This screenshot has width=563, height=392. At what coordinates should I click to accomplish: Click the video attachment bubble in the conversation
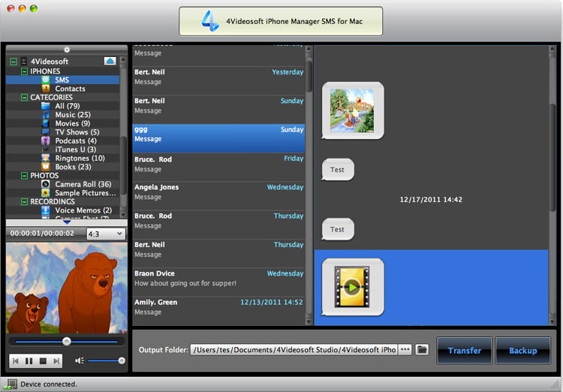click(354, 287)
